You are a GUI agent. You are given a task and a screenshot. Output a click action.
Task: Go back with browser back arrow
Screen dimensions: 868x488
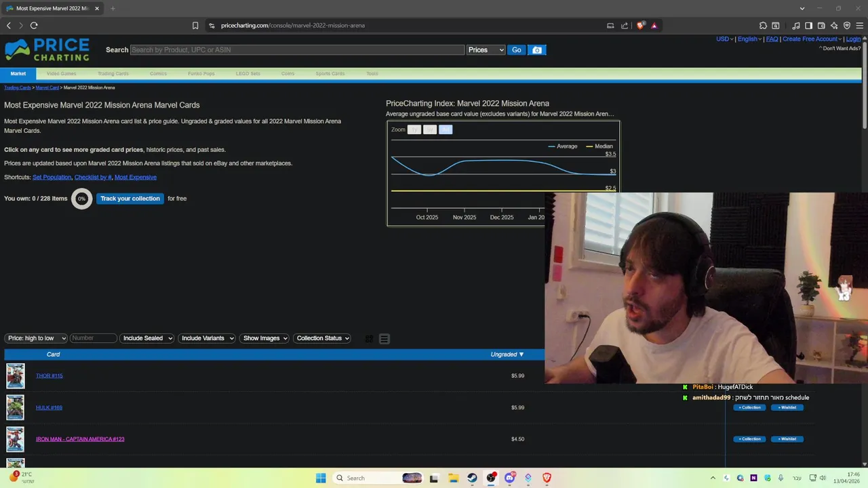click(x=9, y=26)
